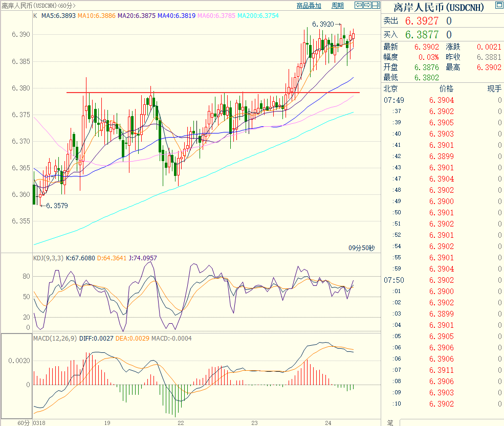Viewport: 504px width, 426px height.
Task: Click the MACD(12,26,9) indicator title
Action: pos(55,339)
